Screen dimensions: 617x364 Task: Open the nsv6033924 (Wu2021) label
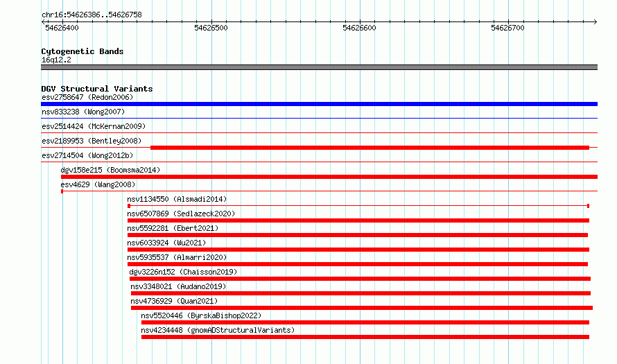pos(166,243)
